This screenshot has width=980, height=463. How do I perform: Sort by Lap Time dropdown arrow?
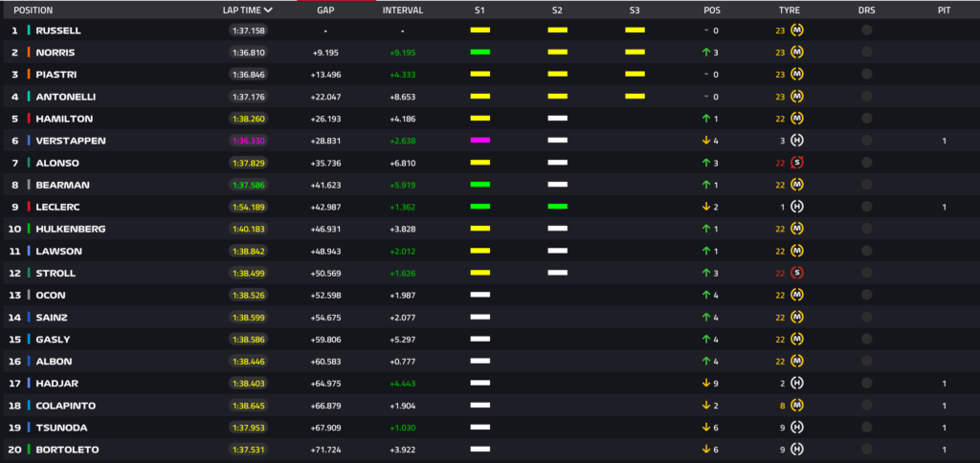coord(268,11)
